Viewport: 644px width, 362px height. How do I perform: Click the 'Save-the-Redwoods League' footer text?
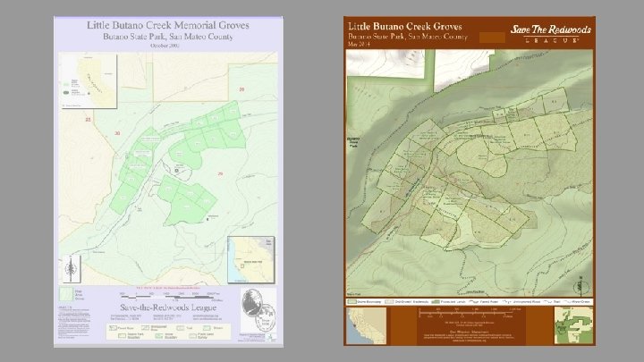tap(168, 307)
